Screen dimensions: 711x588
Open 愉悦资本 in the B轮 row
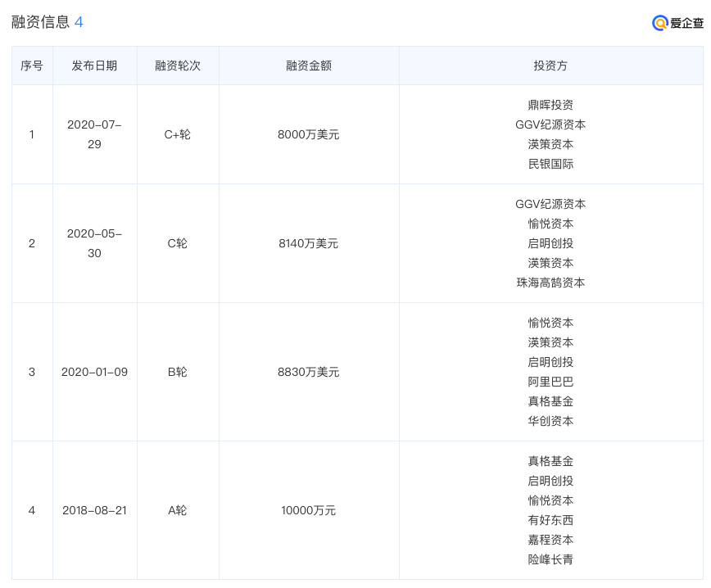[550, 323]
